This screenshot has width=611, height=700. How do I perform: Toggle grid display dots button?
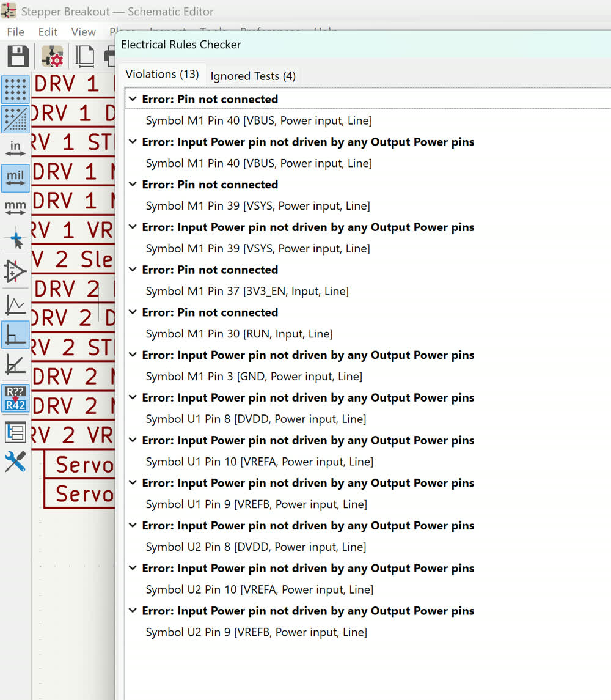point(15,90)
